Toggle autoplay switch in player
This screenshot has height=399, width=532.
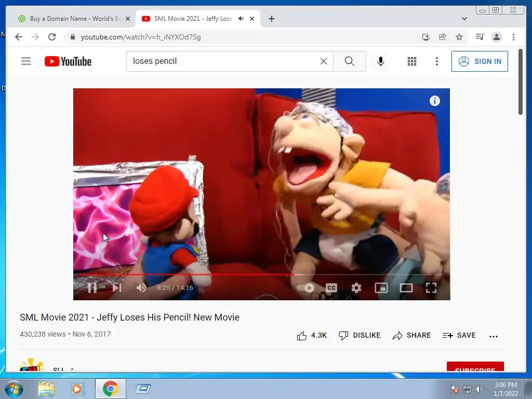click(x=305, y=288)
